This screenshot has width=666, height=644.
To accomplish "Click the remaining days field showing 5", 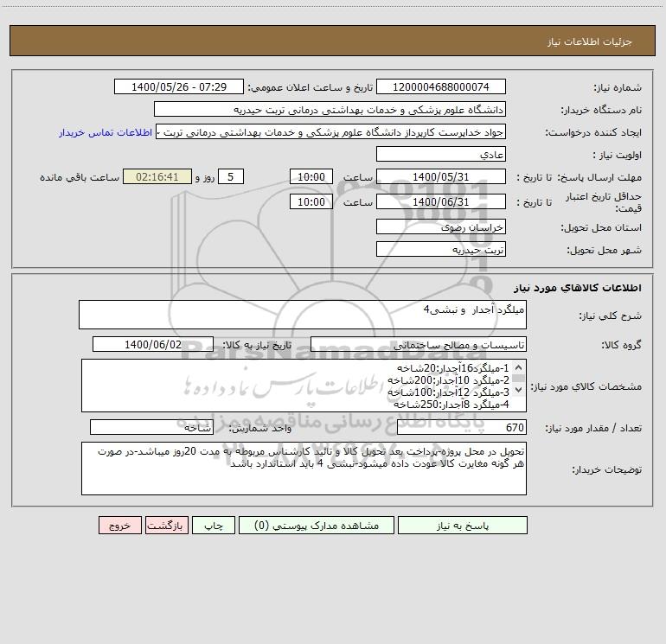I will (x=231, y=176).
